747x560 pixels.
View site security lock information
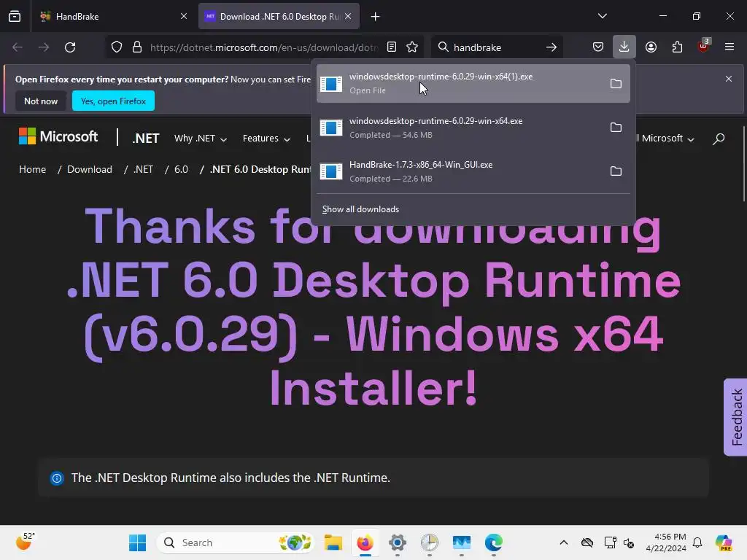(x=137, y=47)
